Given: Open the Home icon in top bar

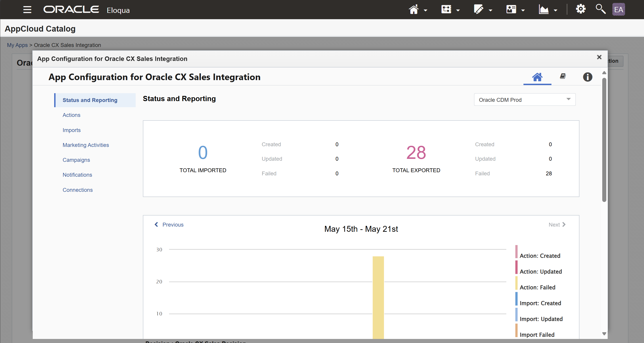Looking at the screenshot, I should point(414,9).
